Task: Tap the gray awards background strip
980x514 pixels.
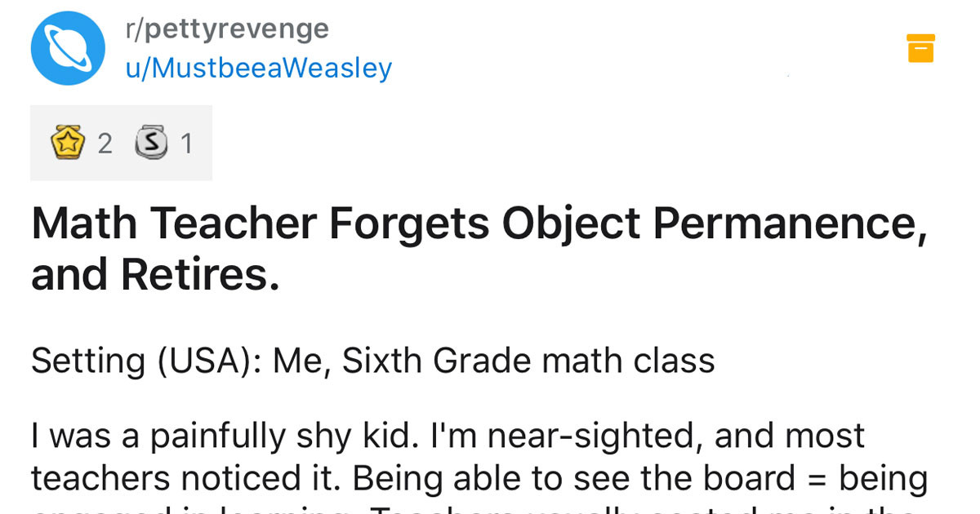Action: pos(121,142)
